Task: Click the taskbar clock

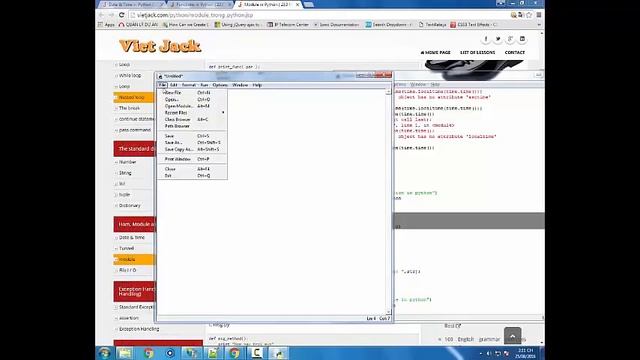Action: tap(525, 353)
